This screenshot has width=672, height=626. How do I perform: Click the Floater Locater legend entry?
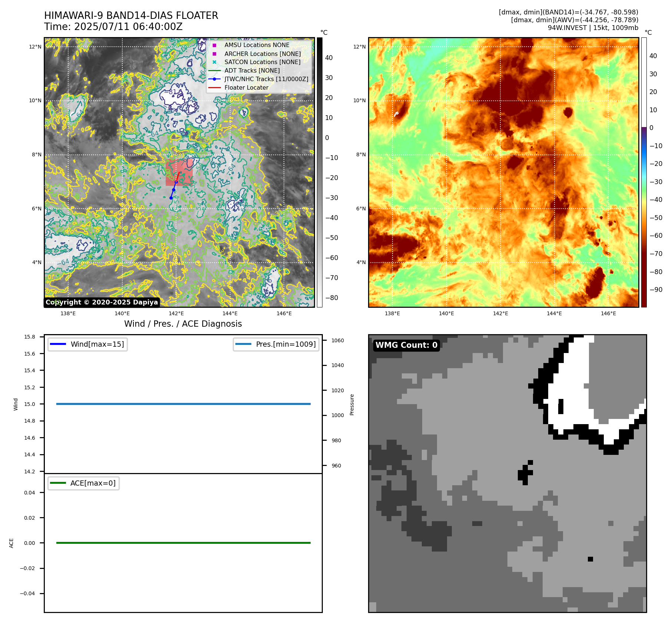(x=239, y=88)
